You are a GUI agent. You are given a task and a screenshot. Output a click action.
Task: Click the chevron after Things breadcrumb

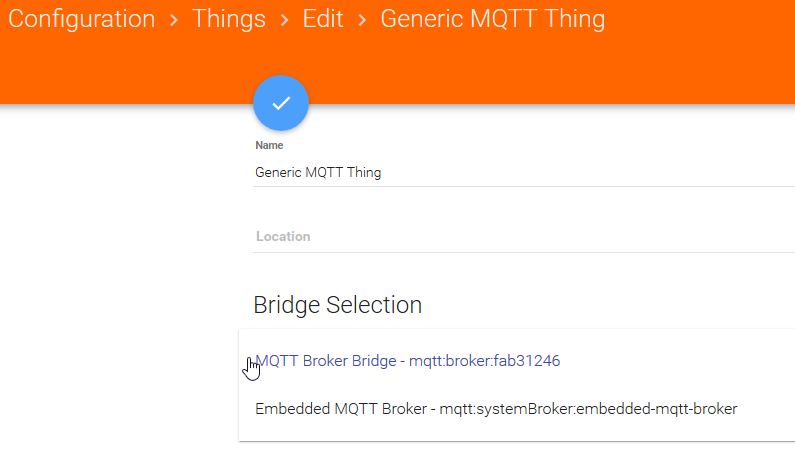coord(285,20)
